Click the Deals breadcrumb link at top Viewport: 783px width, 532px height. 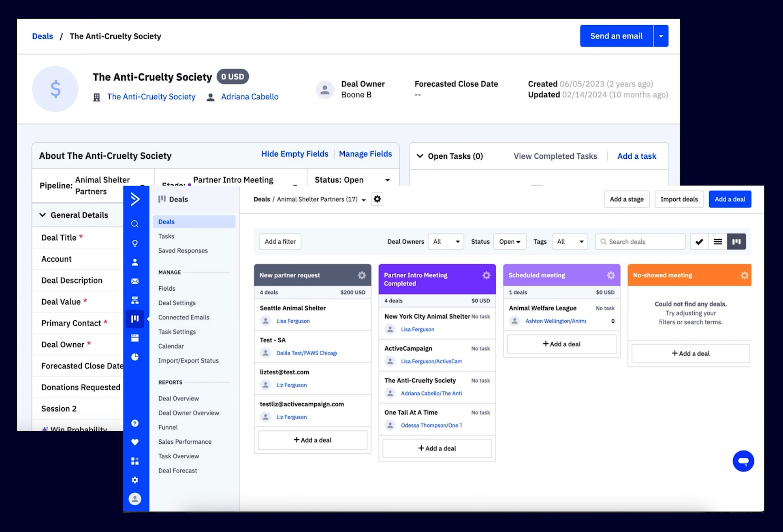point(43,36)
